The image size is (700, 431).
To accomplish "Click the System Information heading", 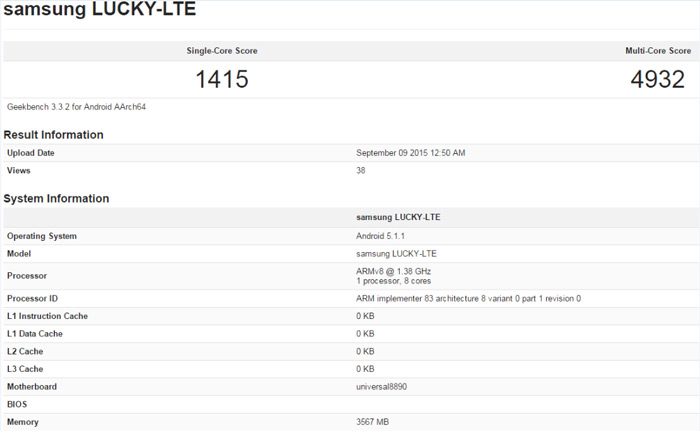I will tap(56, 199).
